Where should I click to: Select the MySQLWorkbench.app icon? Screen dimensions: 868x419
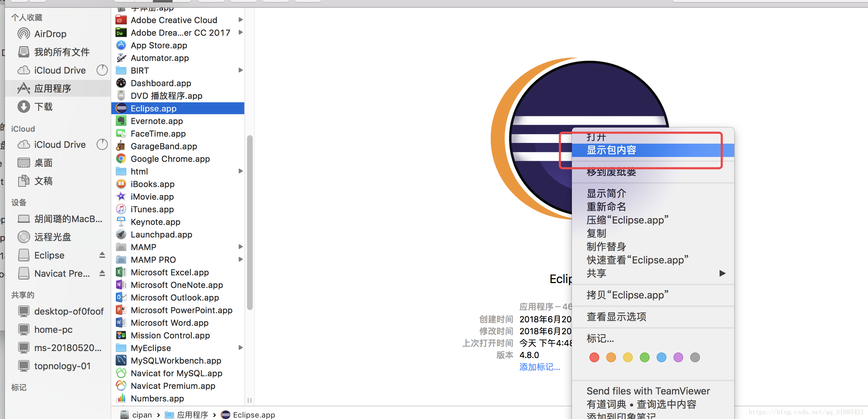point(121,360)
